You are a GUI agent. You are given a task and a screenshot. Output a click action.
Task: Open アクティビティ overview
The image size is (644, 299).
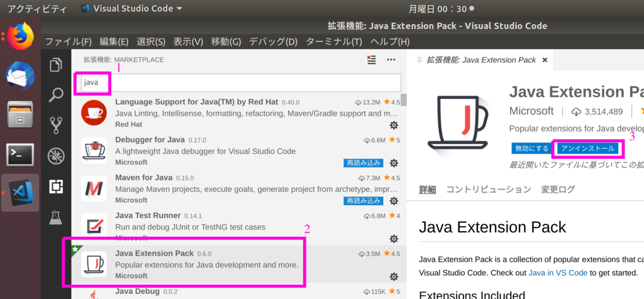[37, 8]
